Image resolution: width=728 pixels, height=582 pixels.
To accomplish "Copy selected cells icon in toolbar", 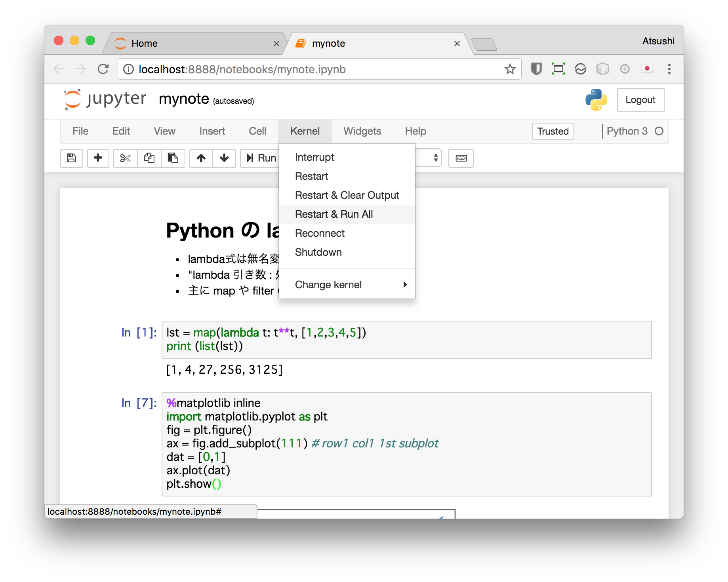I will 149,158.
